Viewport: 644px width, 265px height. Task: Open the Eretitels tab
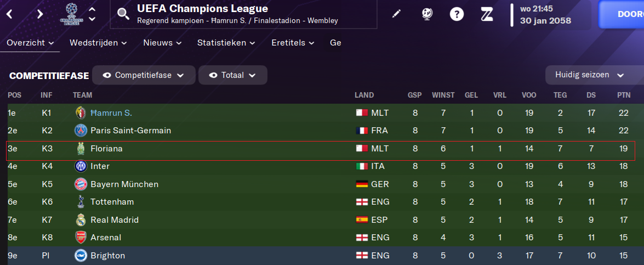(x=293, y=43)
